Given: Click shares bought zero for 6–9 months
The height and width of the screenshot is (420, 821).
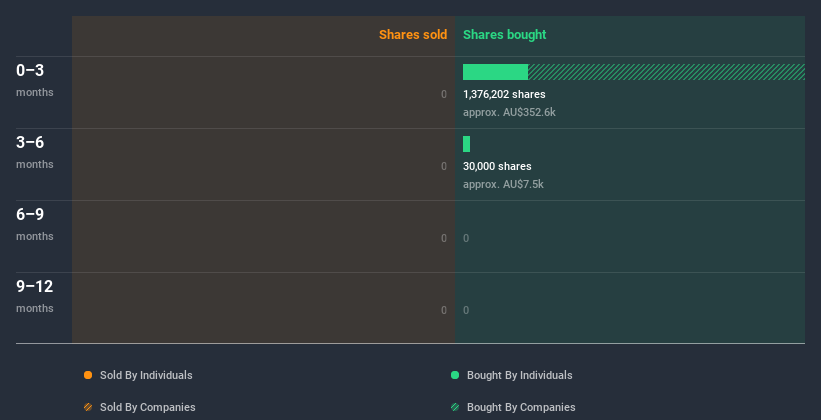Looking at the screenshot, I should 466,238.
